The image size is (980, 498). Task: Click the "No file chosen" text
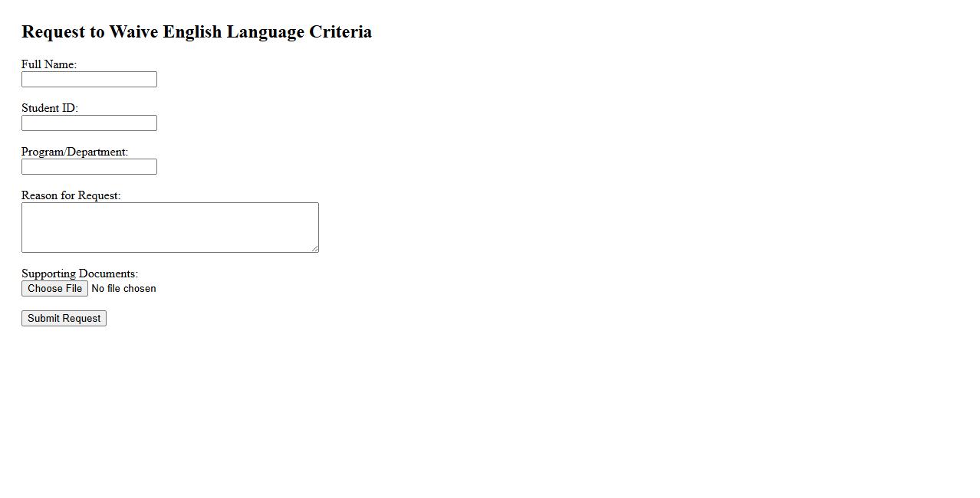123,289
